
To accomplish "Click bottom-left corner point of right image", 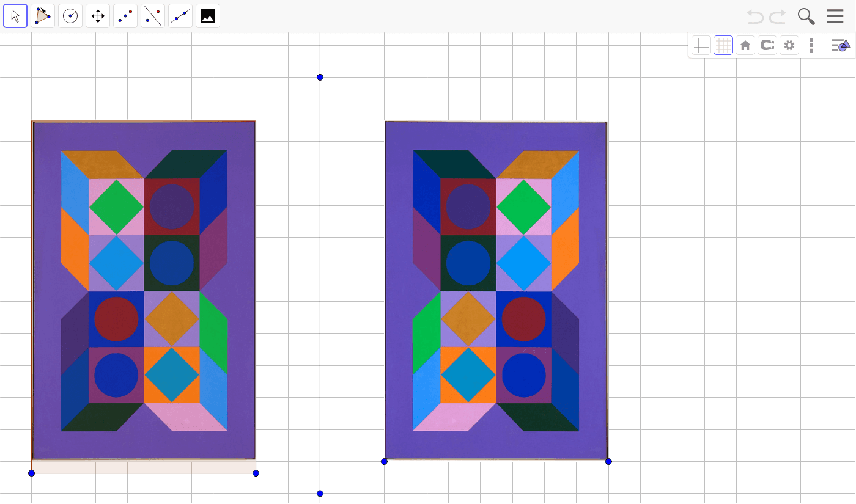I will click(384, 462).
